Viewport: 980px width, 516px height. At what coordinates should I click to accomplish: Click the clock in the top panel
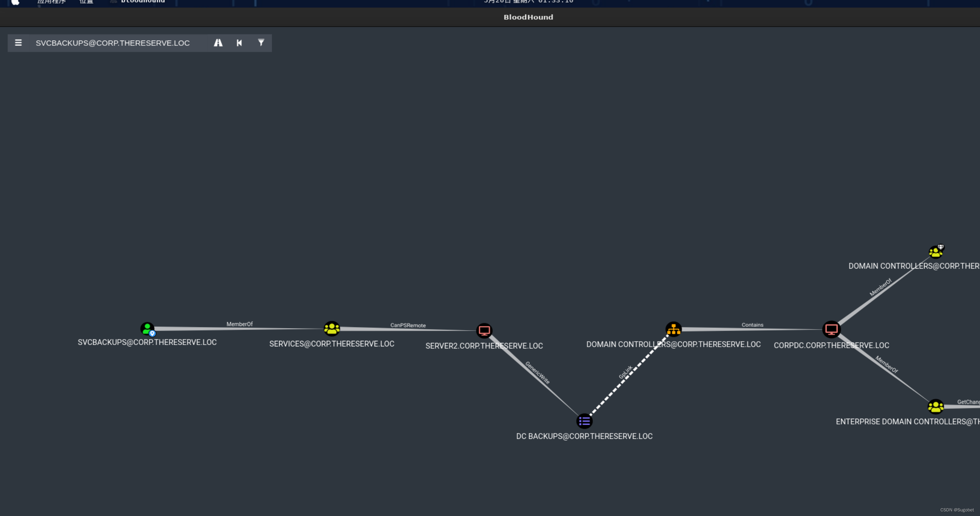click(x=528, y=2)
